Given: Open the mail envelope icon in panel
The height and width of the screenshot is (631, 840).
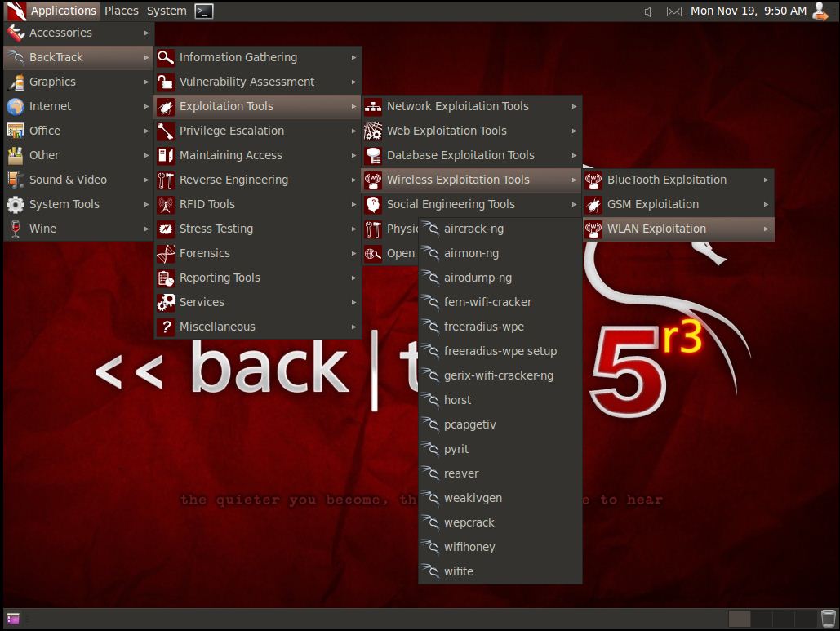Looking at the screenshot, I should pyautogui.click(x=674, y=11).
